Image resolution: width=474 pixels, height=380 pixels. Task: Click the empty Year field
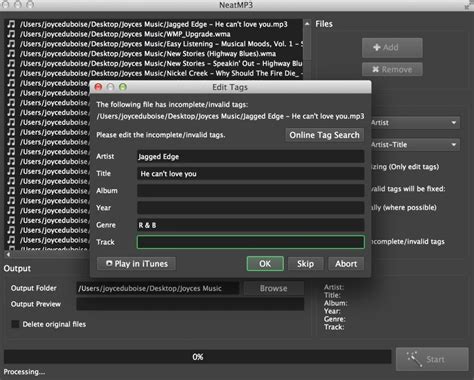[x=251, y=208]
